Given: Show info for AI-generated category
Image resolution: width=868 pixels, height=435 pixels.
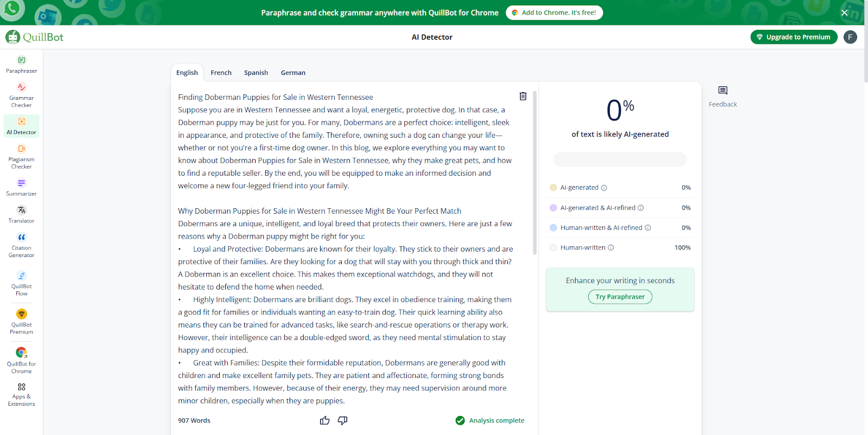Looking at the screenshot, I should tap(604, 188).
